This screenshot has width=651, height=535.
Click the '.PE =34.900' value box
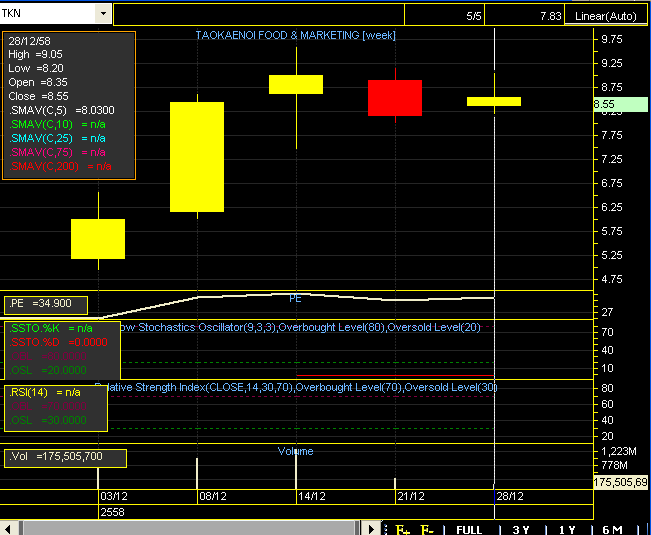[x=46, y=305]
